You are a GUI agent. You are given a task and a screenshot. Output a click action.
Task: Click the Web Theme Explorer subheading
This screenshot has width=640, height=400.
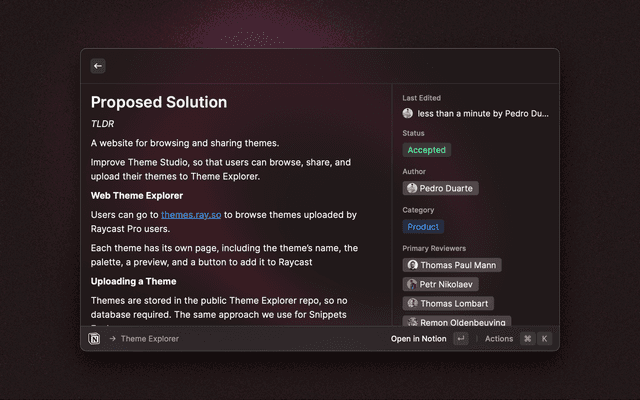(x=137, y=195)
